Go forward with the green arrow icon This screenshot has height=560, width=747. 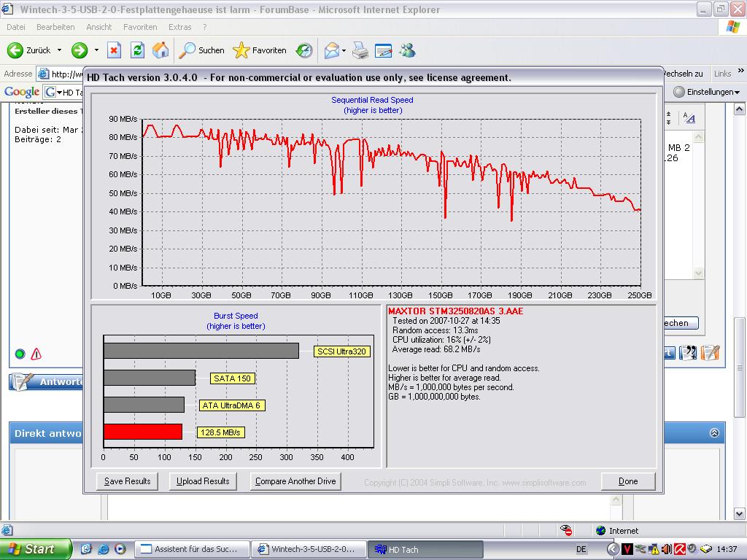tap(80, 50)
